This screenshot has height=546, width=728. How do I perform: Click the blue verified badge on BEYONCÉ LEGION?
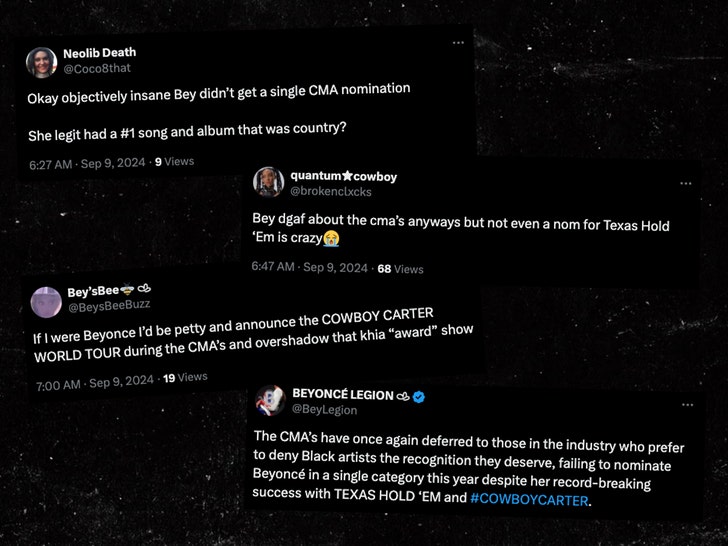coord(420,396)
